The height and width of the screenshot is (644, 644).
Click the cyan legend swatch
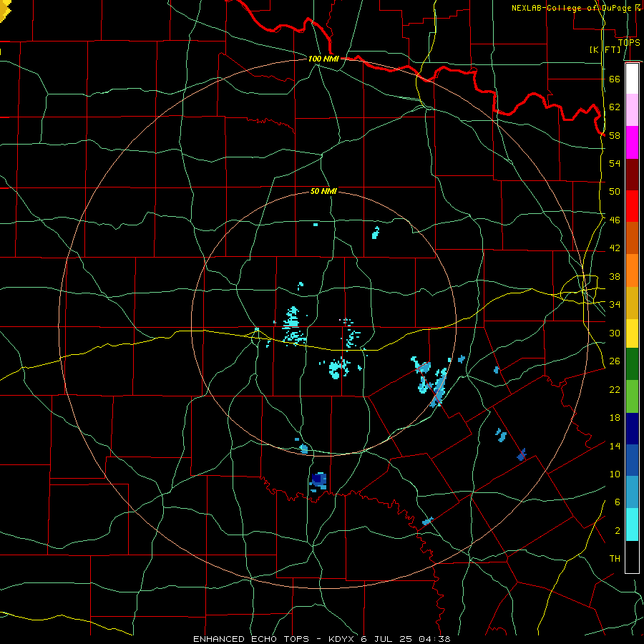(x=632, y=525)
